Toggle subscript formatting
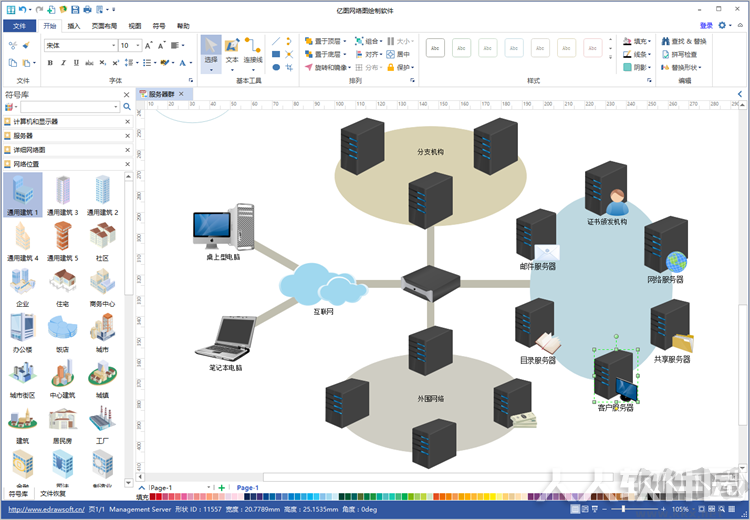The width and height of the screenshot is (750, 520). [x=102, y=63]
